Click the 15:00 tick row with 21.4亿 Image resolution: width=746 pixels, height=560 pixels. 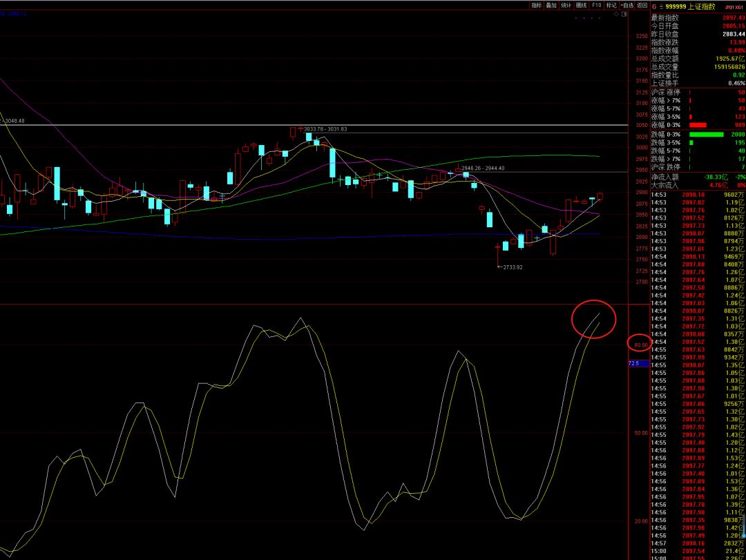[x=698, y=551]
